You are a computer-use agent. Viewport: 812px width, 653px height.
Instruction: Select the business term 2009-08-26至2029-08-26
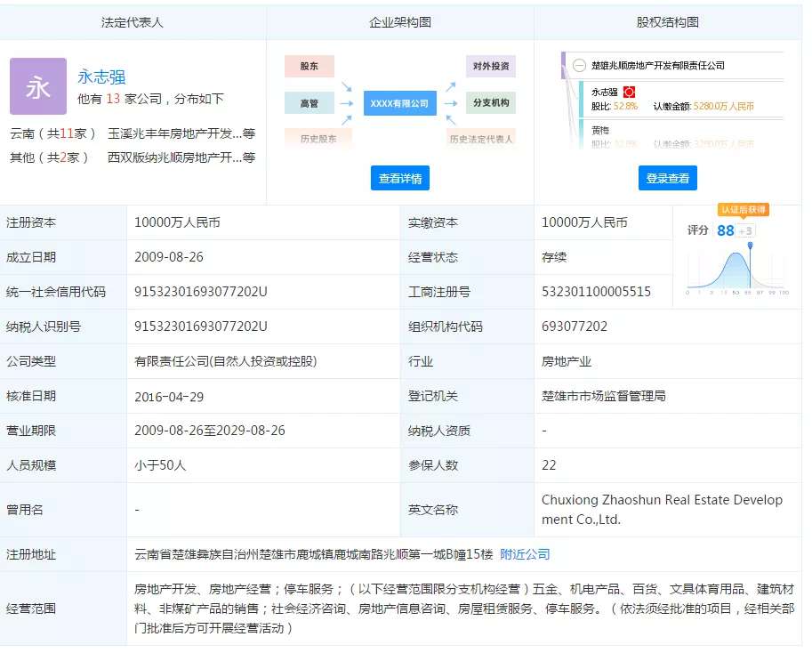210,431
